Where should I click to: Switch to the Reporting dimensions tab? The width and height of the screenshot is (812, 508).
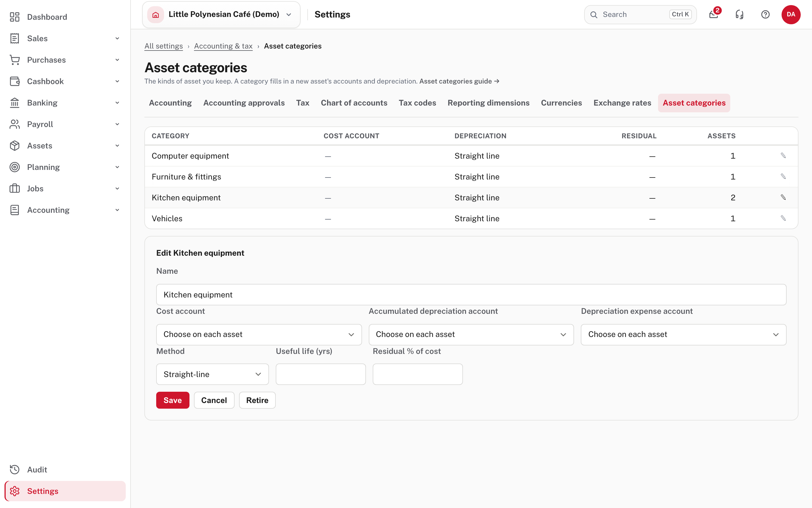(x=488, y=103)
